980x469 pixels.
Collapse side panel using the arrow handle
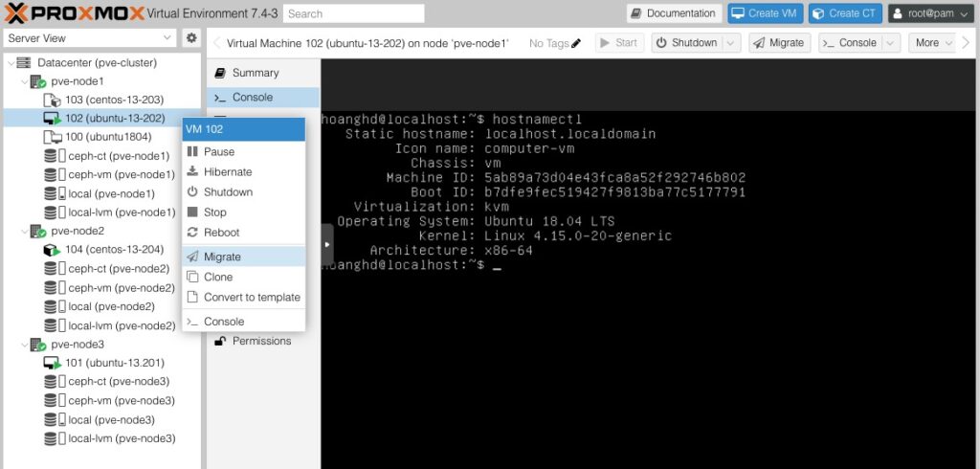click(x=327, y=244)
